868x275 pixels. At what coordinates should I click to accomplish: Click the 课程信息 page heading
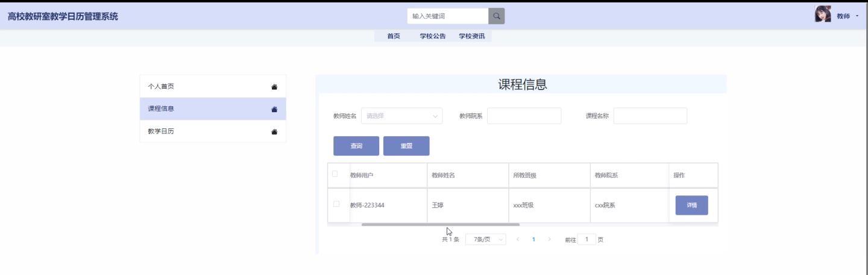522,84
